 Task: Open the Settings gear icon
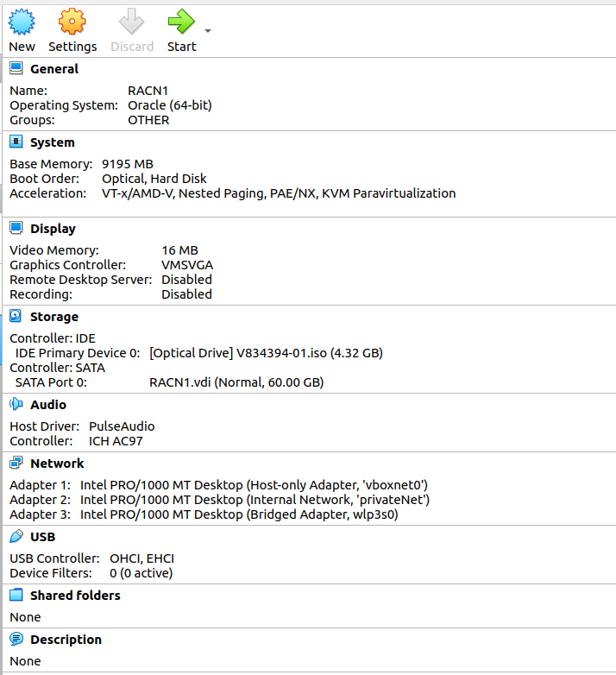[72, 22]
